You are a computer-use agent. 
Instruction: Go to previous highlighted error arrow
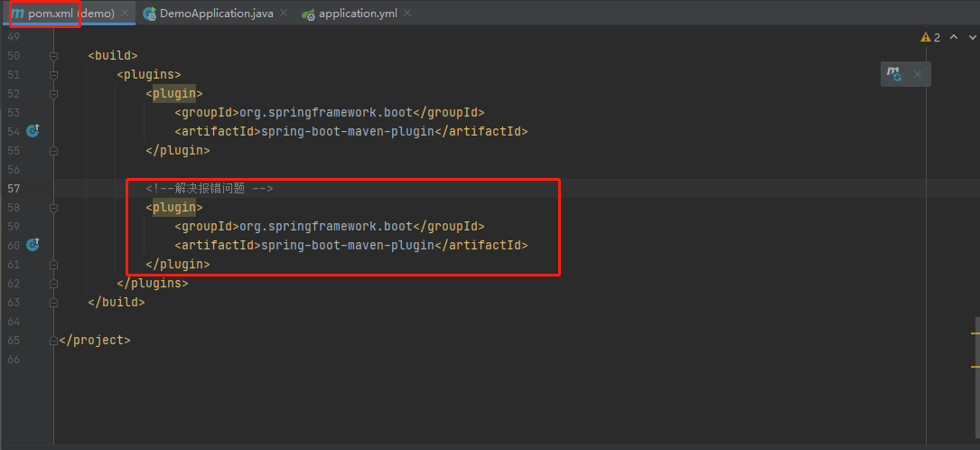pyautogui.click(x=954, y=38)
